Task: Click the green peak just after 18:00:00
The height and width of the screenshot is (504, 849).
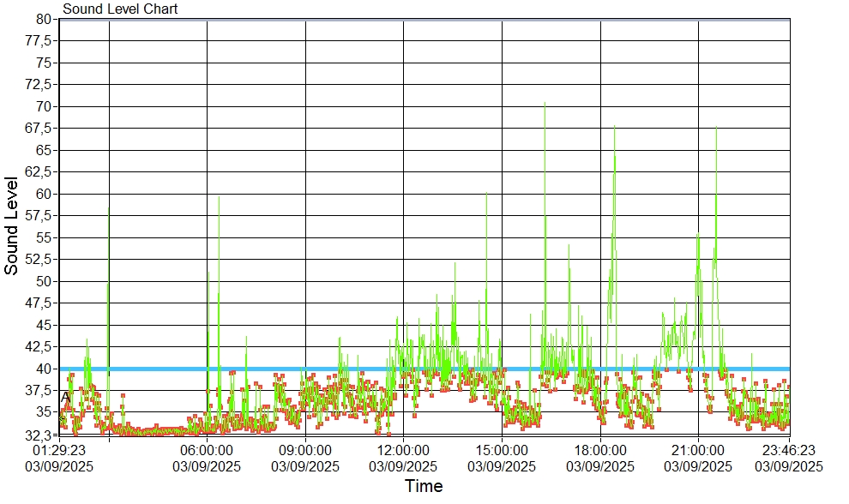Action: click(x=614, y=129)
